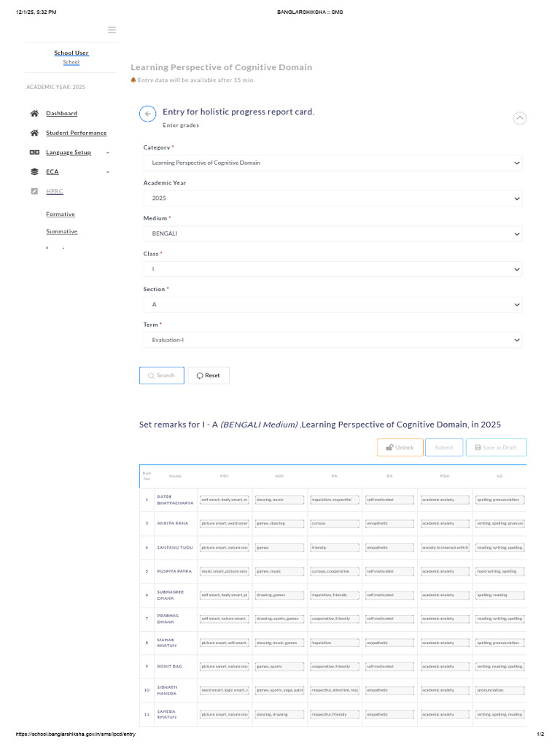The height and width of the screenshot is (747, 560).
Task: Edit LG field for Puspita Patra
Action: pyautogui.click(x=500, y=571)
